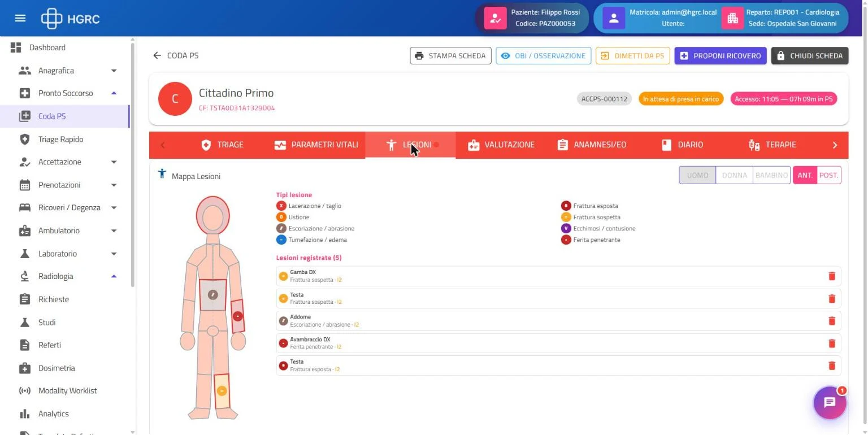Switch body model to BAMBINO

click(771, 175)
